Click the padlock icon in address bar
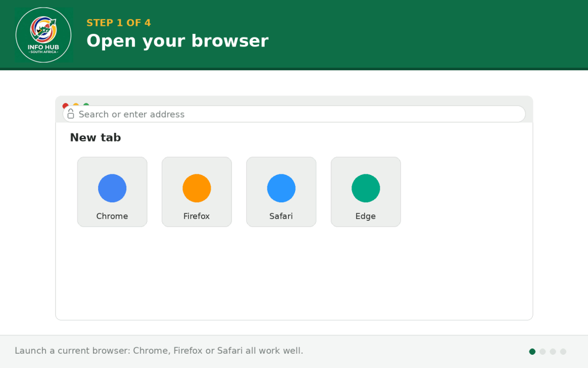 pos(71,114)
